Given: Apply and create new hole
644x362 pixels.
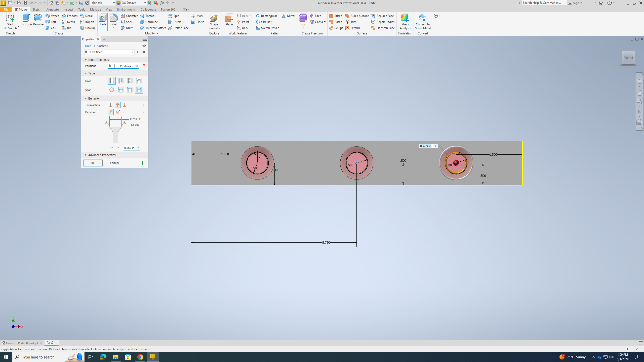Looking at the screenshot, I should click(143, 163).
